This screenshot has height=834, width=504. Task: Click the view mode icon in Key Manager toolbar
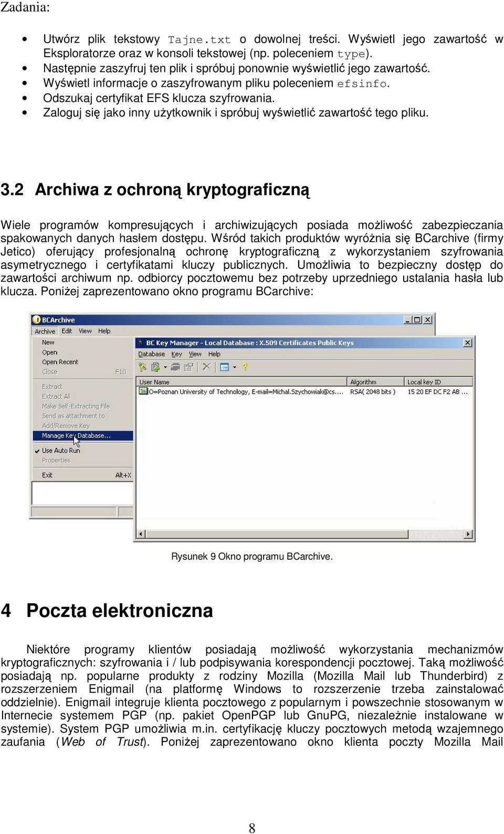tap(225, 367)
